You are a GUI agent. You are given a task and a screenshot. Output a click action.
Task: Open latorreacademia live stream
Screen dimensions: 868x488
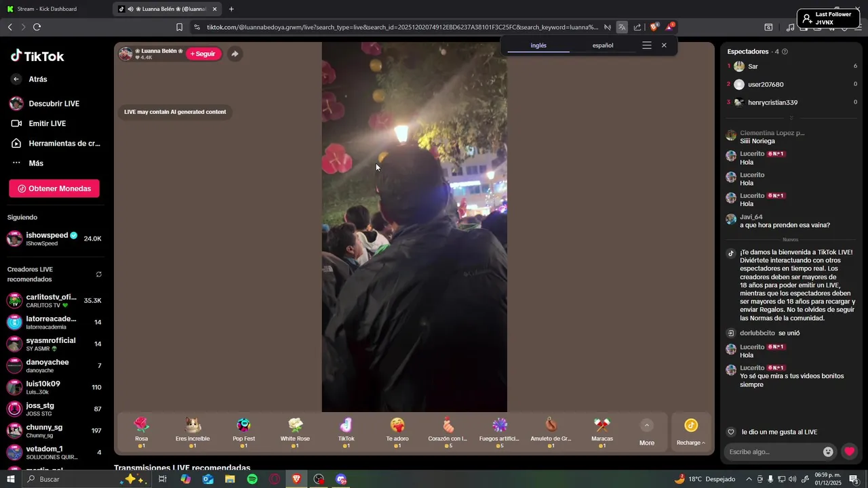pos(54,323)
